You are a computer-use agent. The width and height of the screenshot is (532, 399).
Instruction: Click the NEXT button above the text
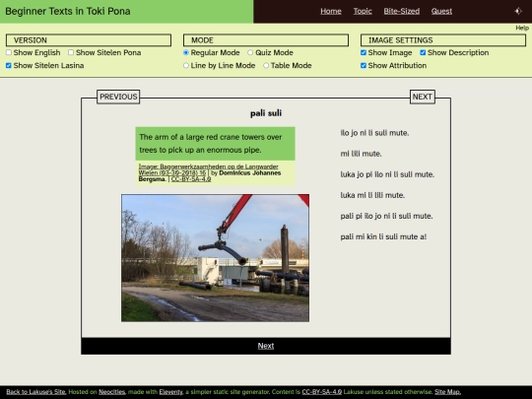(423, 97)
